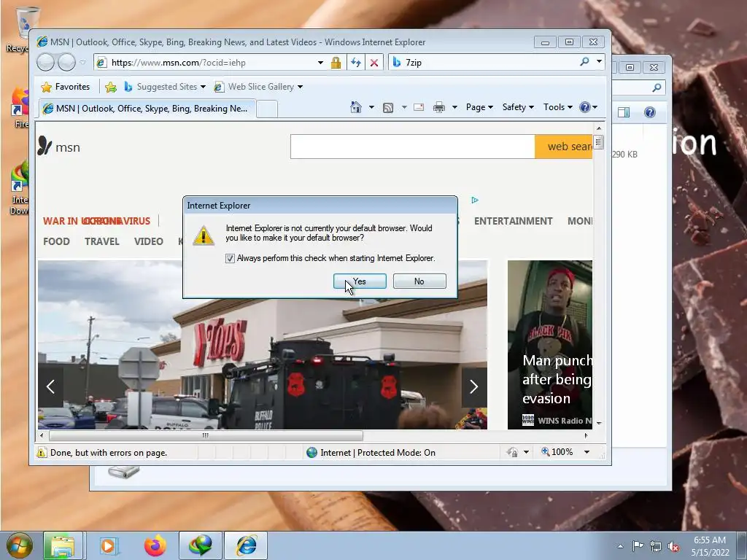Click Internet Protected Mode status text
This screenshot has width=747, height=560.
(378, 452)
